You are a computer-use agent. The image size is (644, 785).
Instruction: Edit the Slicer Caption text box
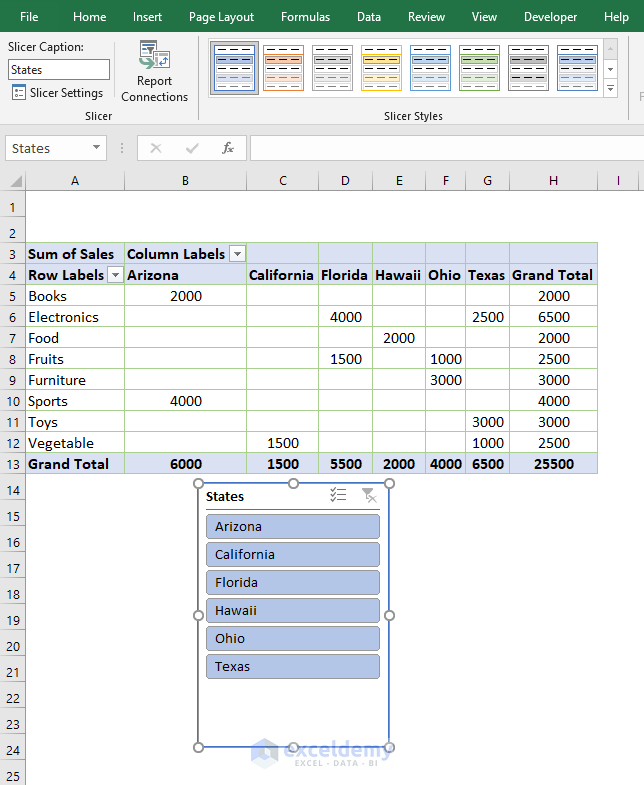(59, 70)
